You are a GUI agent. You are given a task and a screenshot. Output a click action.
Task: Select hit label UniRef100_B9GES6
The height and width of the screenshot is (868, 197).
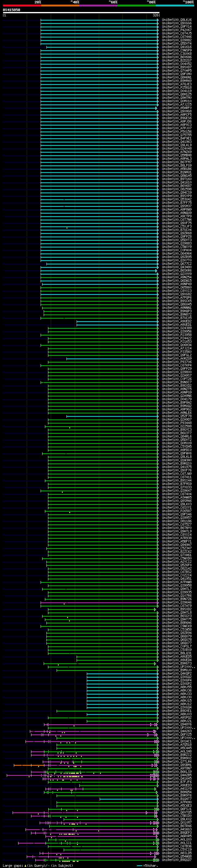(177, 118)
